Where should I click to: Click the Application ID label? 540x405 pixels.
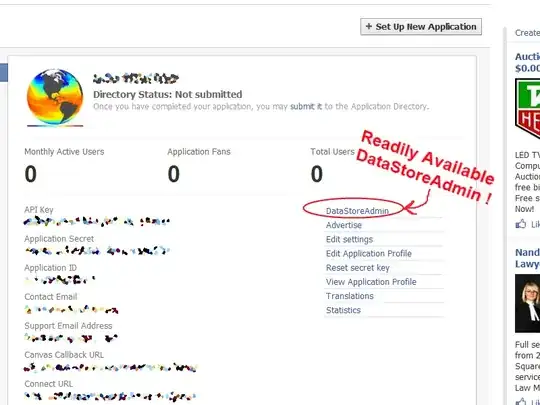pyautogui.click(x=50, y=268)
